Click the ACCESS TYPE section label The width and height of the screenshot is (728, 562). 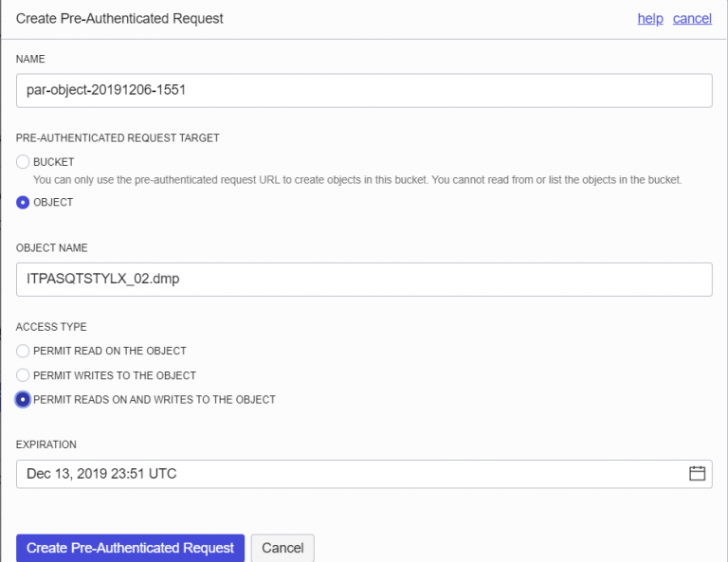[51, 327]
